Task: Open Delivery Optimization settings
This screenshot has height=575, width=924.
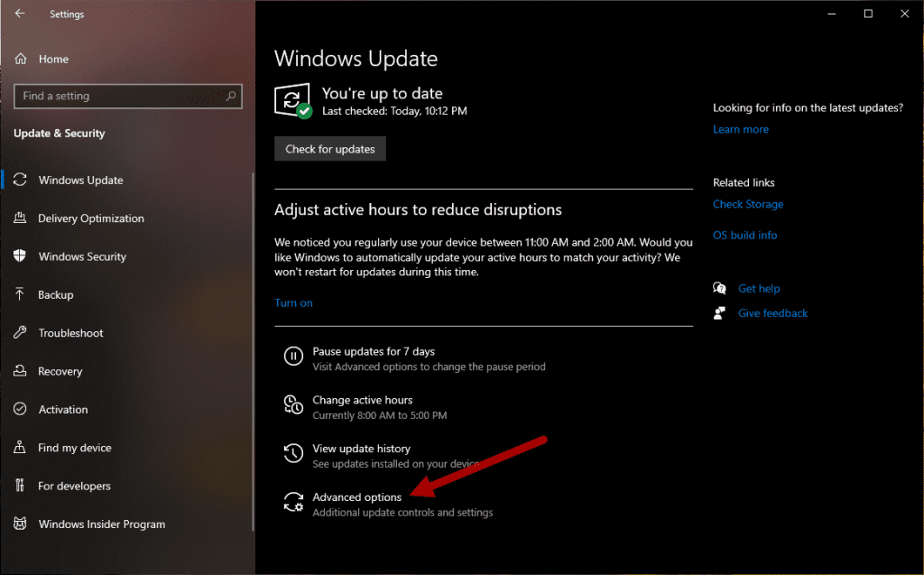Action: pos(90,218)
